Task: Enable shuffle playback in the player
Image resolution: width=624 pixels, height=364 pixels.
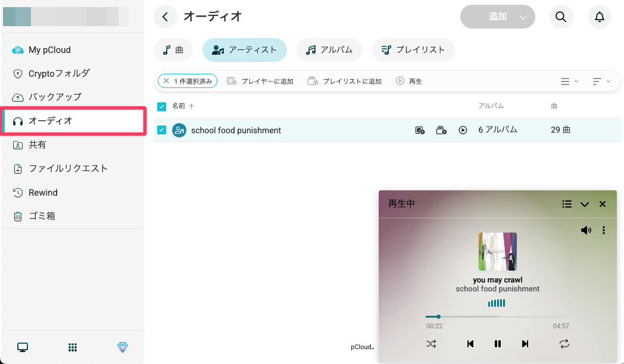Action: pos(431,344)
